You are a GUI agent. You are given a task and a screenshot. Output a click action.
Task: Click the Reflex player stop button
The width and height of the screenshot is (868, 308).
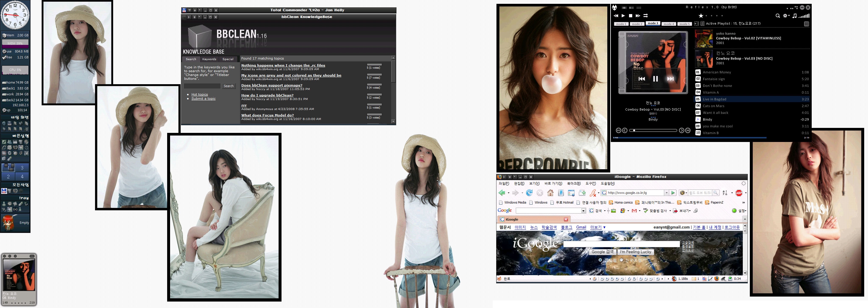click(630, 16)
